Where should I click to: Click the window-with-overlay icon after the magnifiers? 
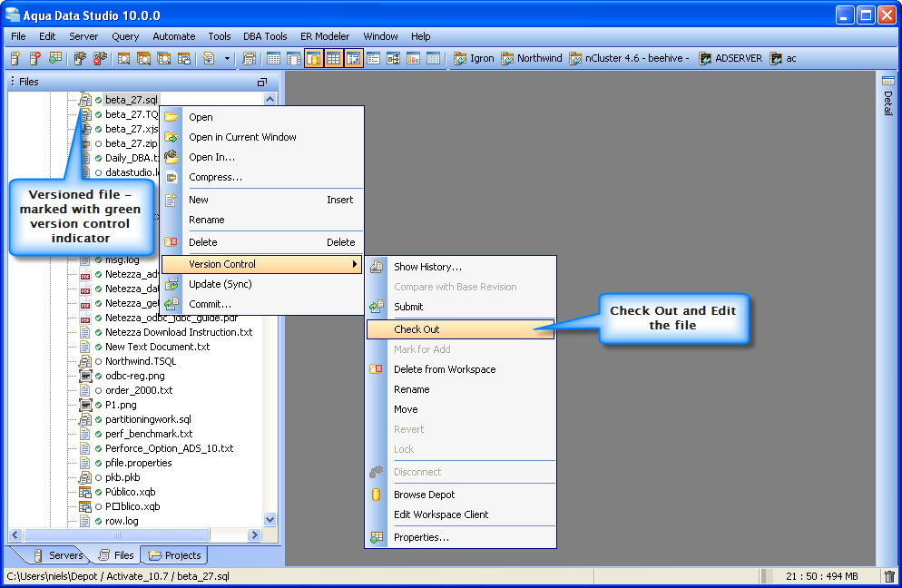(x=184, y=58)
